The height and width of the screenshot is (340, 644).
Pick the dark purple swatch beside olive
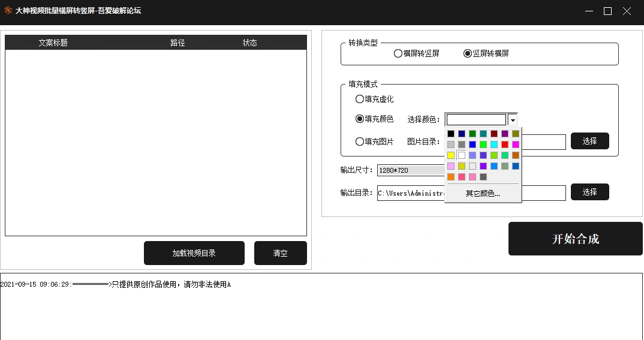505,134
